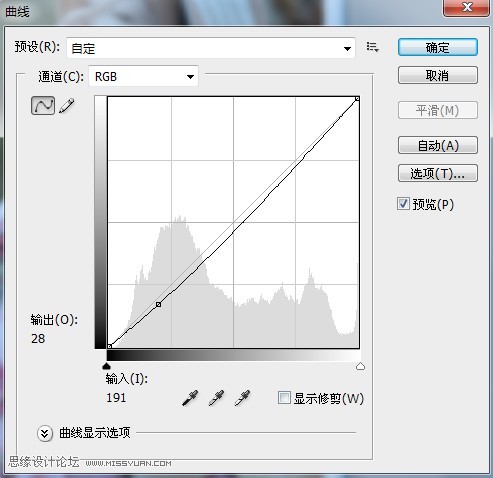Enable the 显示修剪(W) checkbox

click(284, 398)
